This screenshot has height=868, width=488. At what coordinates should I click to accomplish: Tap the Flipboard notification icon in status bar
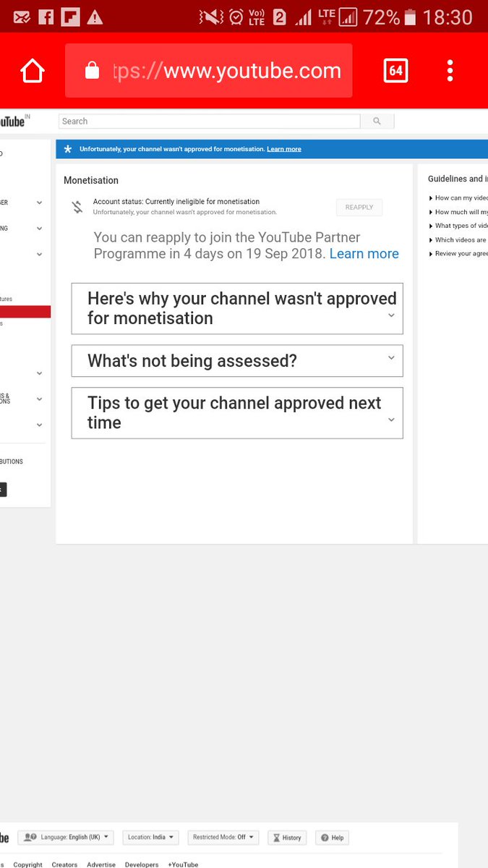coord(70,17)
